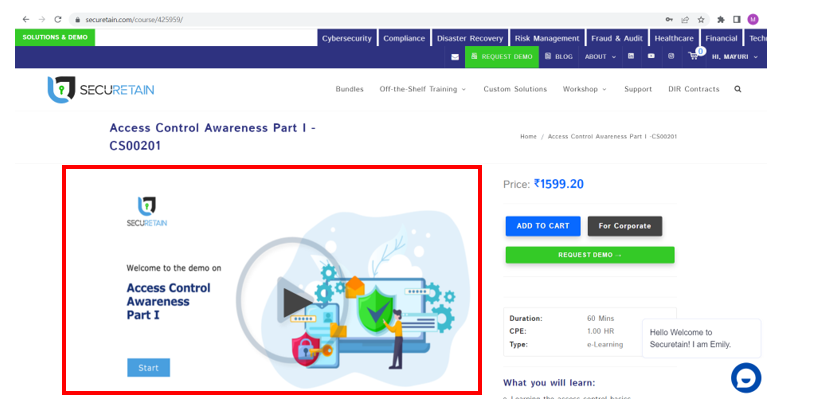Open Custom Solutions menu item
The width and height of the screenshot is (816, 402).
click(x=515, y=89)
